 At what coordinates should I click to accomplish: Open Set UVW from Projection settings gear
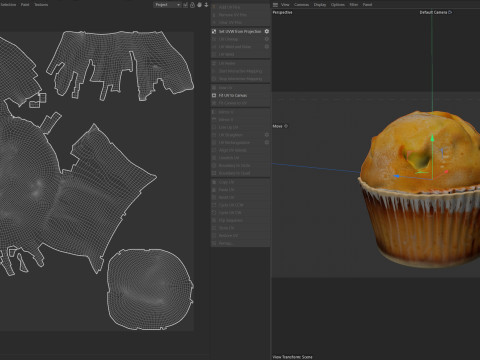pos(267,31)
